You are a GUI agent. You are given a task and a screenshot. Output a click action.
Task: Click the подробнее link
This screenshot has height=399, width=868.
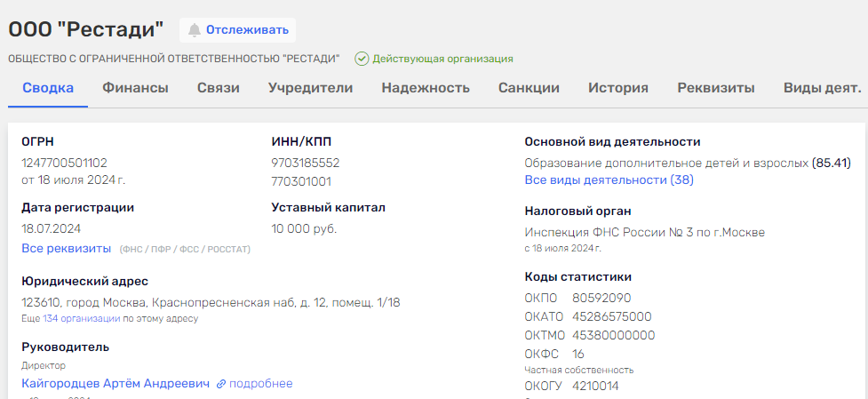coord(260,384)
